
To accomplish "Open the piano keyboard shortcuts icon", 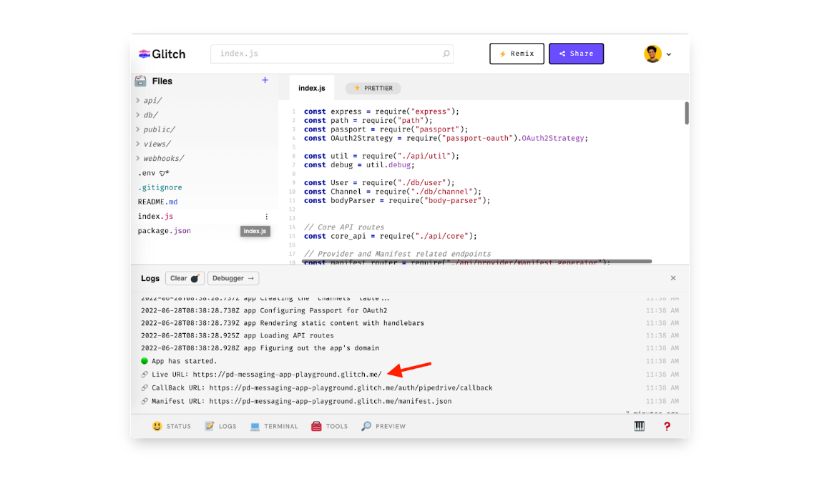I will coord(640,426).
